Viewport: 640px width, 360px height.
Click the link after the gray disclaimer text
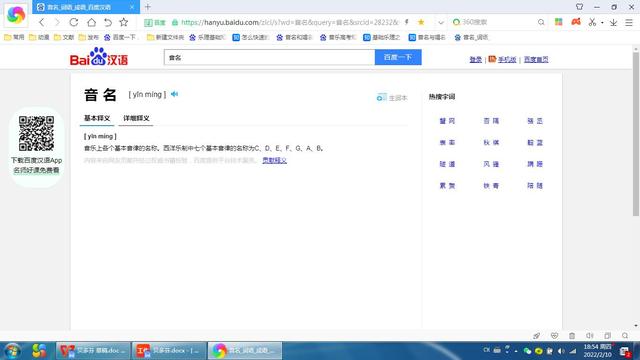click(274, 160)
